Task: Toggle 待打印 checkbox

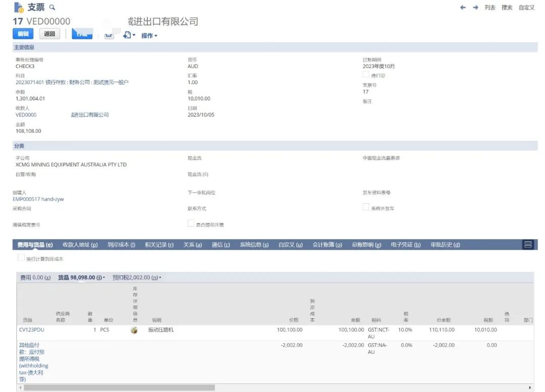Action: point(366,74)
